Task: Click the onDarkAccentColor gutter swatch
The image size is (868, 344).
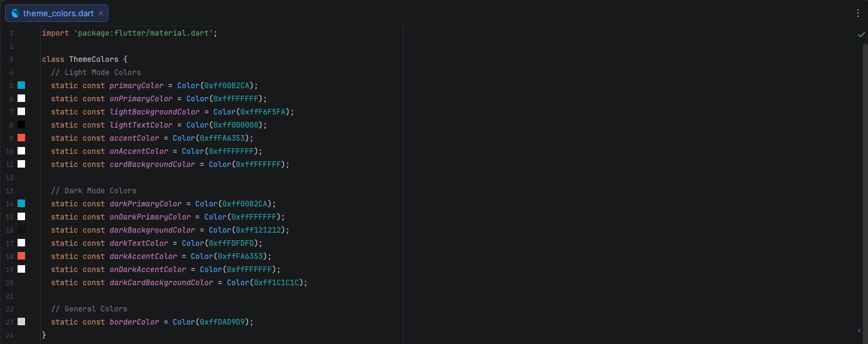Action: (21, 269)
